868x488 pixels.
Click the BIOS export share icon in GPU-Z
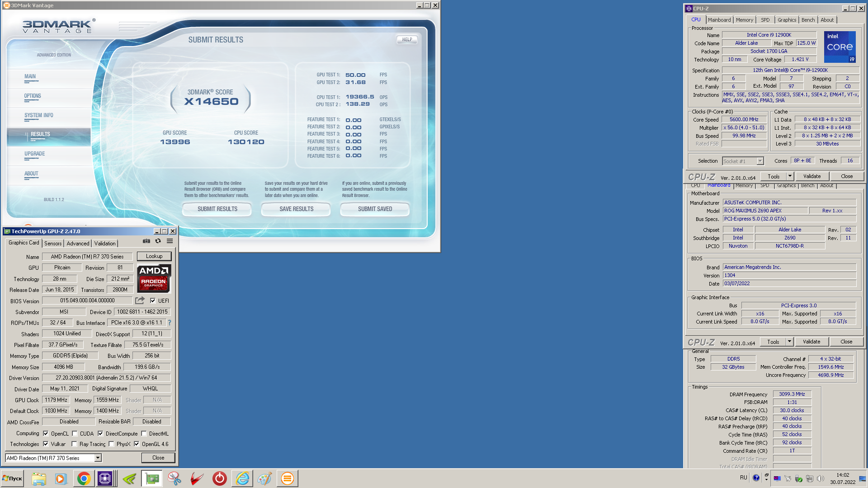pos(140,300)
